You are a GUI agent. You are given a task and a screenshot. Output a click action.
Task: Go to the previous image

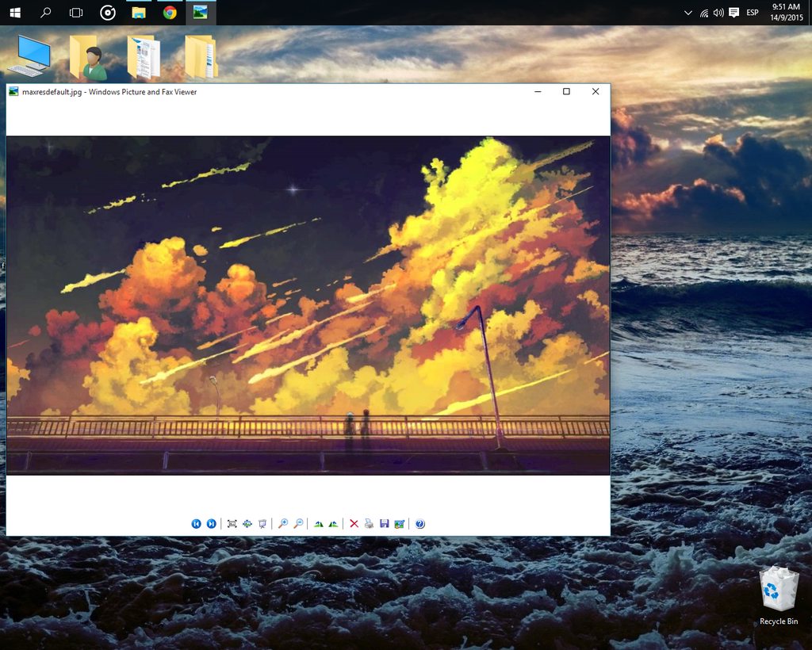point(197,524)
